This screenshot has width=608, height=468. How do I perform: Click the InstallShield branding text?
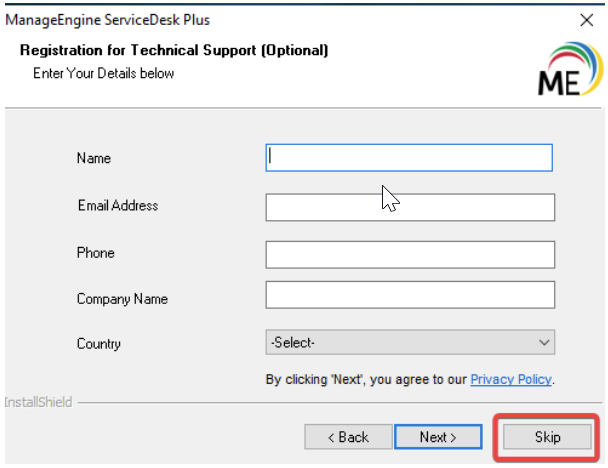(36, 403)
